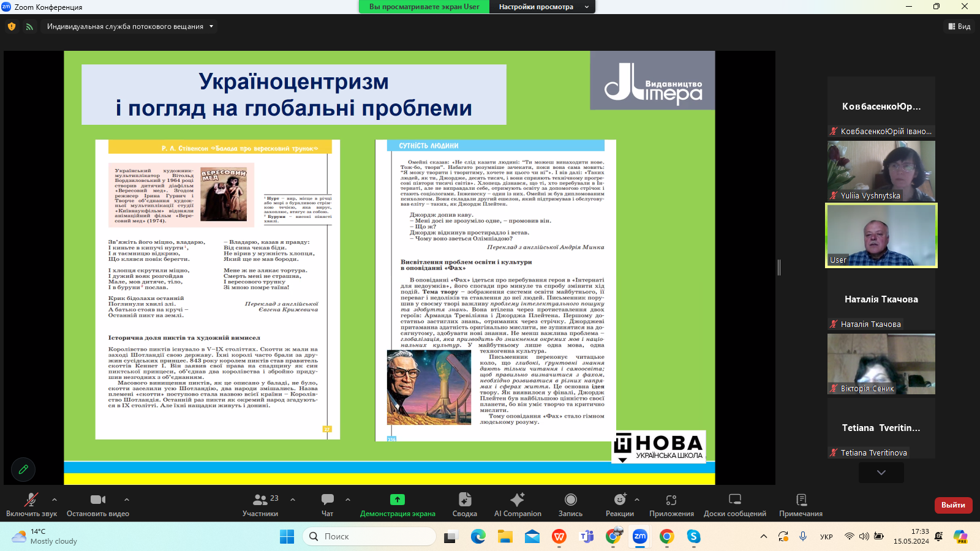Open Настройки просмотра dropdown
980x551 pixels.
tap(543, 7)
